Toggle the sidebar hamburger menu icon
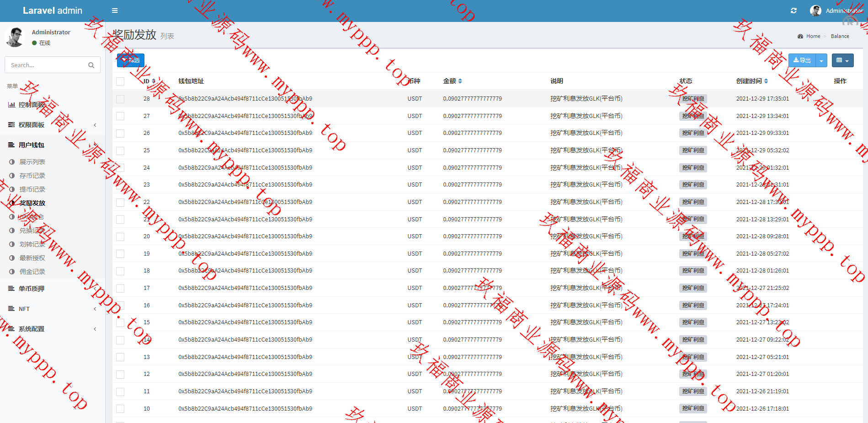The image size is (868, 423). [x=115, y=11]
